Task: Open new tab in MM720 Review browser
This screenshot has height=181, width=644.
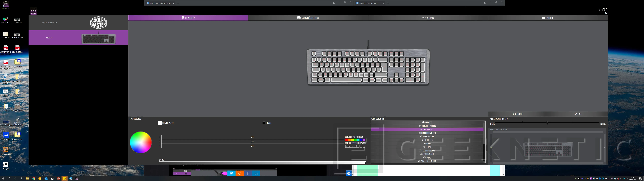Action: [x=178, y=3]
